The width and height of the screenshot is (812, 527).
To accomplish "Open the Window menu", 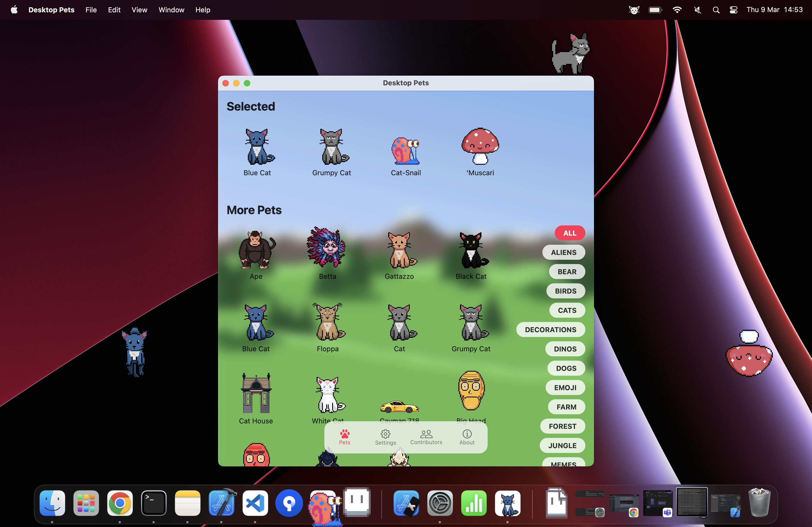I will [x=171, y=10].
